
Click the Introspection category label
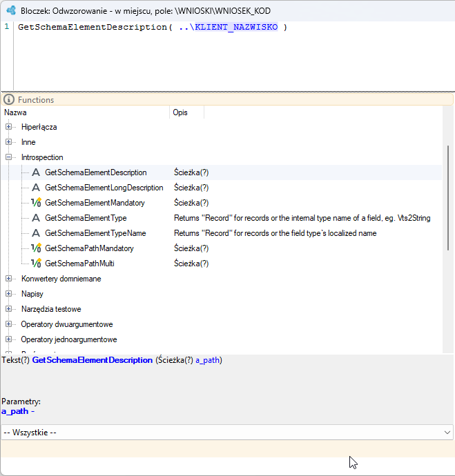click(x=42, y=157)
